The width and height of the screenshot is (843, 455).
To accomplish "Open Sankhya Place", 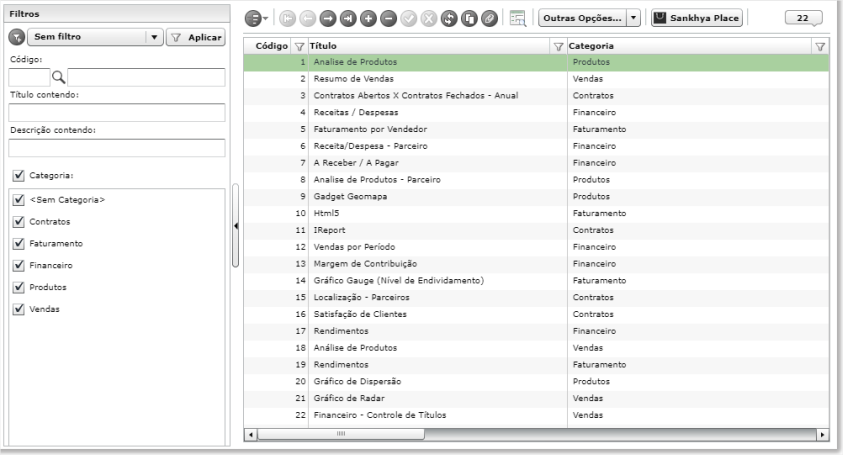I will tap(697, 18).
